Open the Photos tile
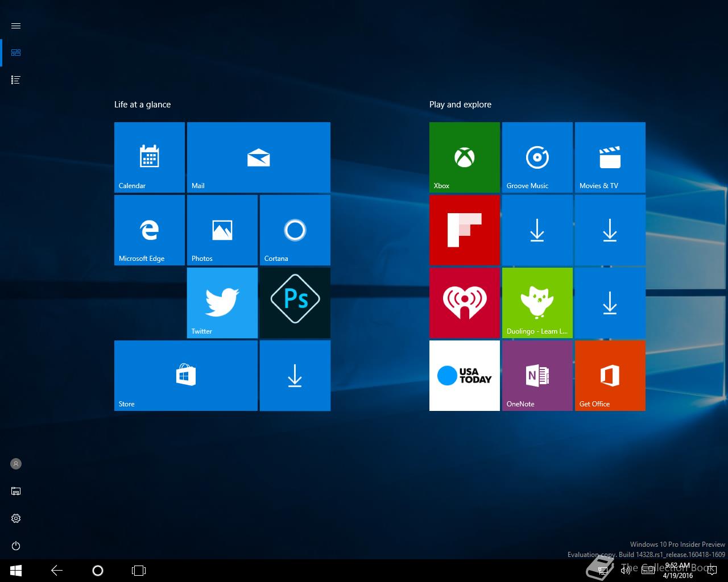The height and width of the screenshot is (582, 728). coord(222,230)
